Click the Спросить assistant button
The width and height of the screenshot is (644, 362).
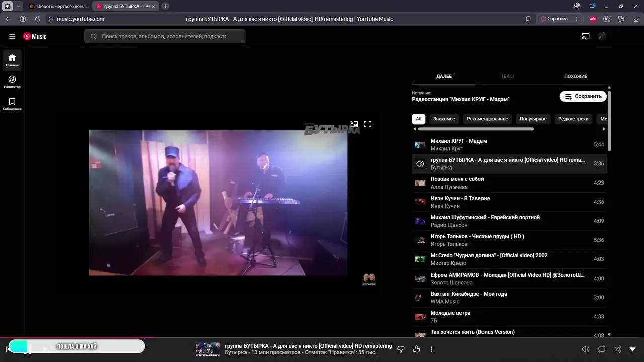click(554, 19)
